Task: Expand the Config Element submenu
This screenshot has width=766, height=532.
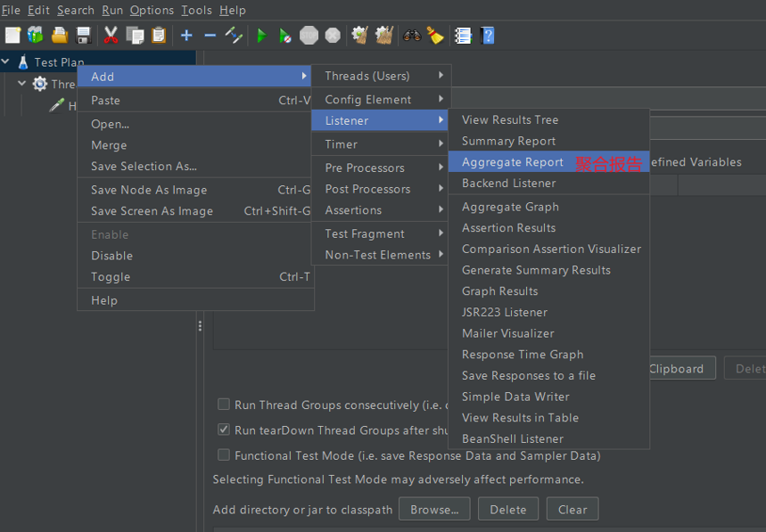Action: click(381, 99)
